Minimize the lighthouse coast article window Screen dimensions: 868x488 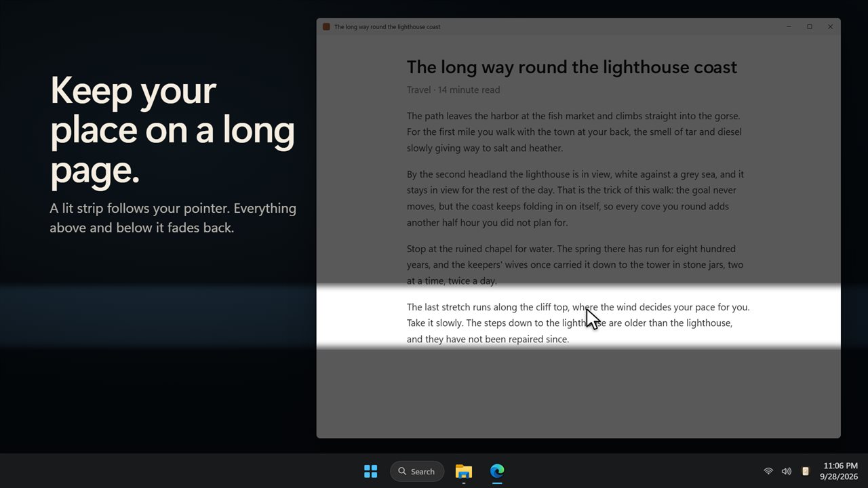click(x=789, y=27)
